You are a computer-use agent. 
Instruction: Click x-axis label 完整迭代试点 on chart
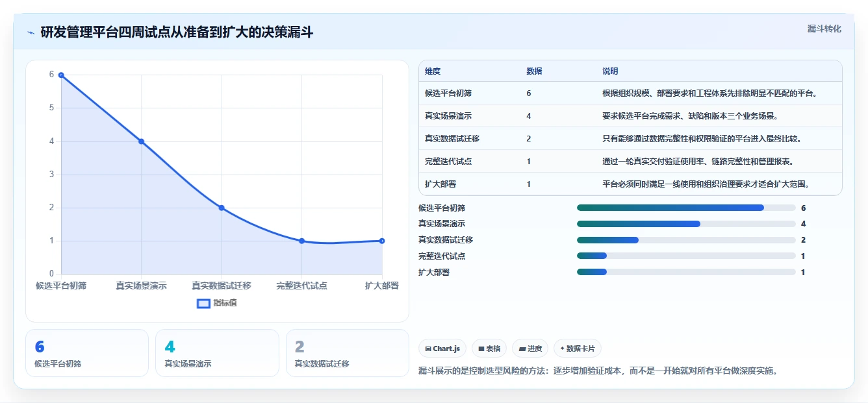[x=301, y=286]
